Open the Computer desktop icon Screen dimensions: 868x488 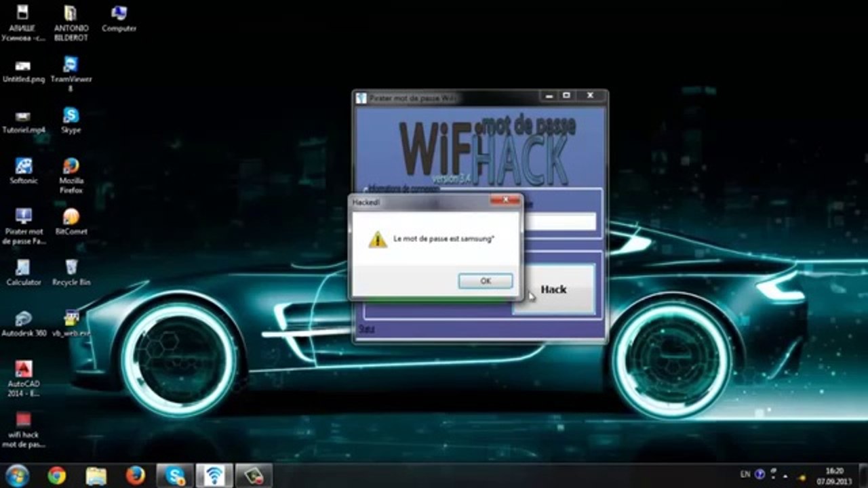[x=119, y=18]
